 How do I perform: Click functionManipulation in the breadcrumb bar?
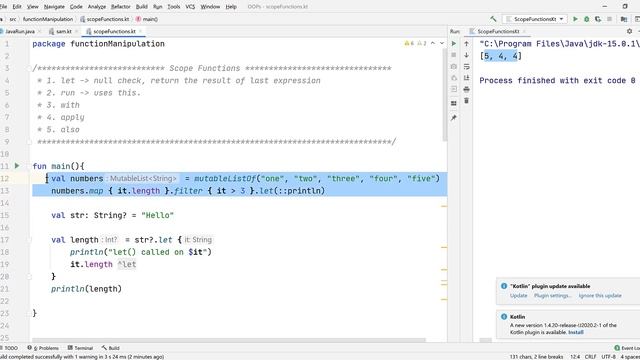click(x=48, y=19)
